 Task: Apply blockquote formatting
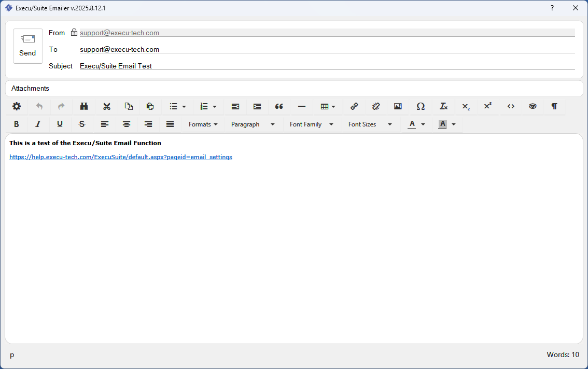pos(279,106)
